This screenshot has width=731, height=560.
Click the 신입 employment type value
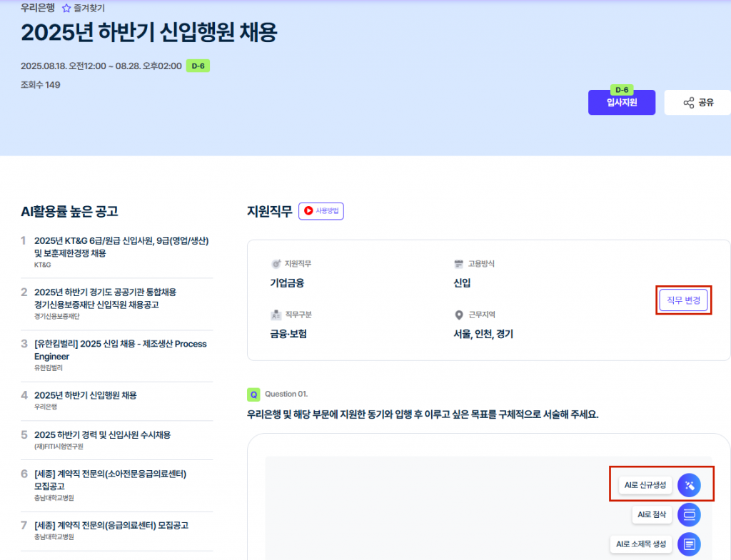[x=462, y=282]
